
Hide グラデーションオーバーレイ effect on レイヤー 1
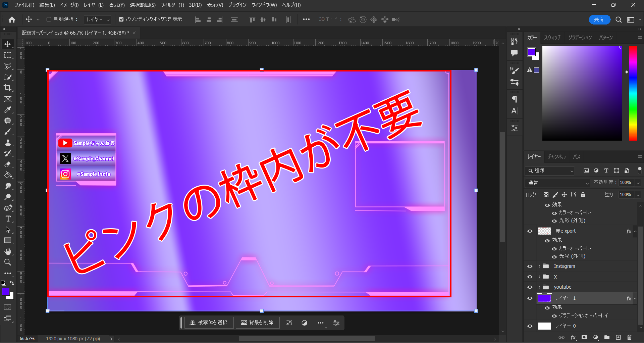point(554,315)
